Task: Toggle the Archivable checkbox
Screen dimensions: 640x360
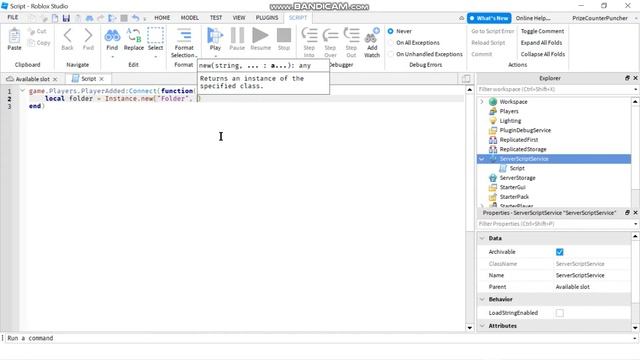Action: click(x=560, y=252)
